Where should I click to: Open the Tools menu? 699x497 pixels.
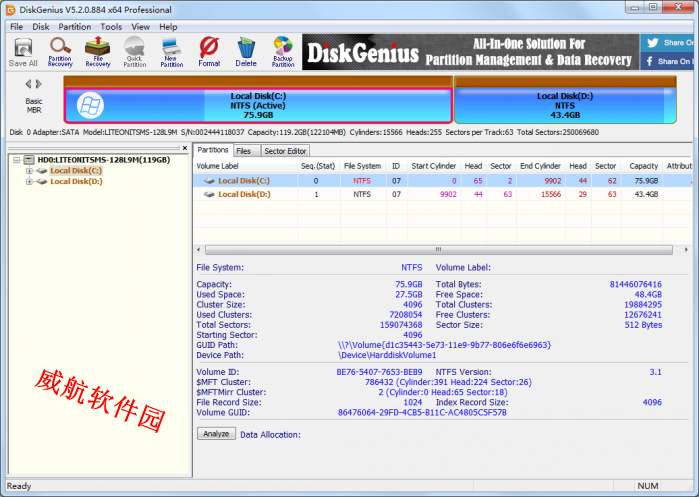[x=111, y=27]
